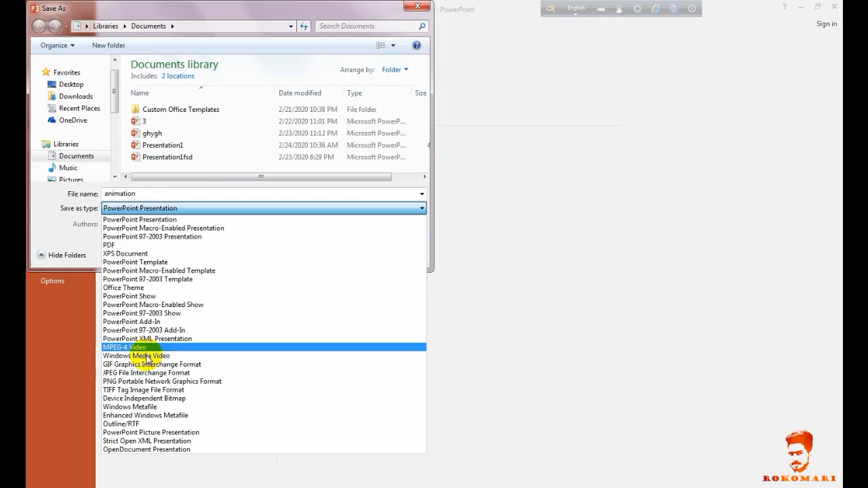Open the Organize dropdown menu
868x488 pixels.
[x=58, y=45]
